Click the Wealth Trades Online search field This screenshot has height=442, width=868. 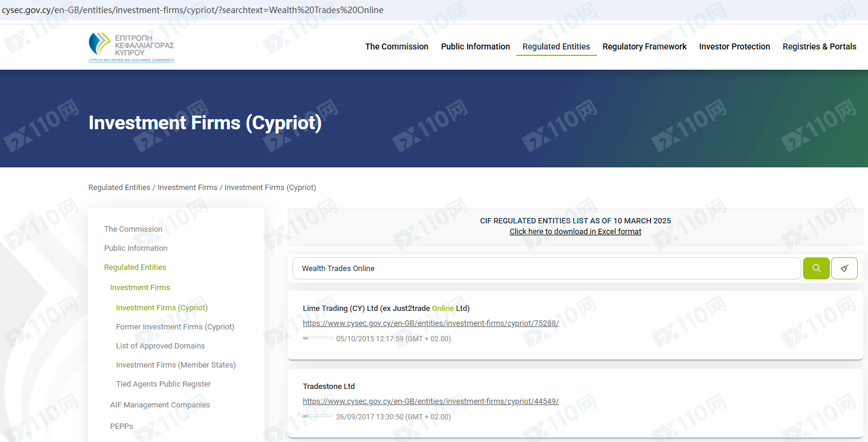545,268
